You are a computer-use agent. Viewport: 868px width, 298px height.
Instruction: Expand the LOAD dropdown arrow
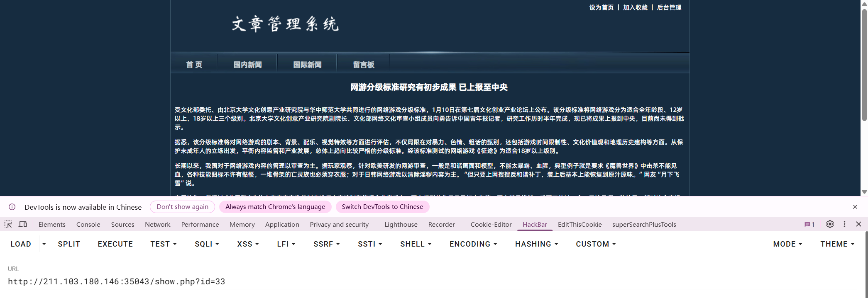point(44,244)
